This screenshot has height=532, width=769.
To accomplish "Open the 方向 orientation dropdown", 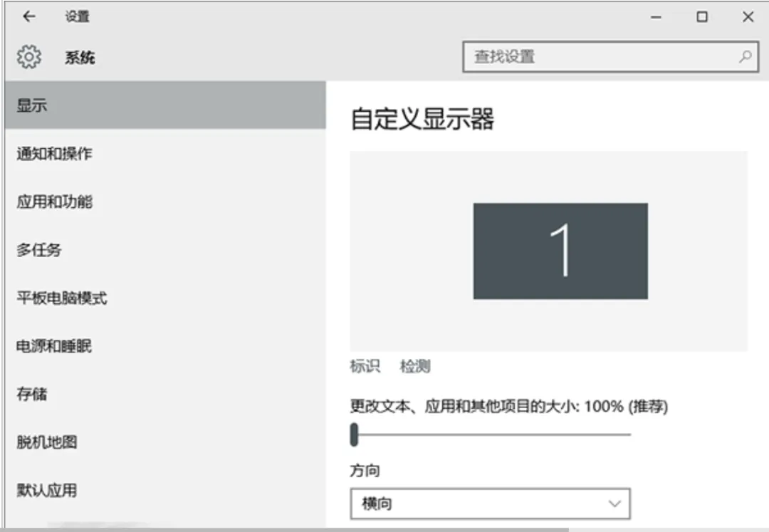I will coord(490,504).
